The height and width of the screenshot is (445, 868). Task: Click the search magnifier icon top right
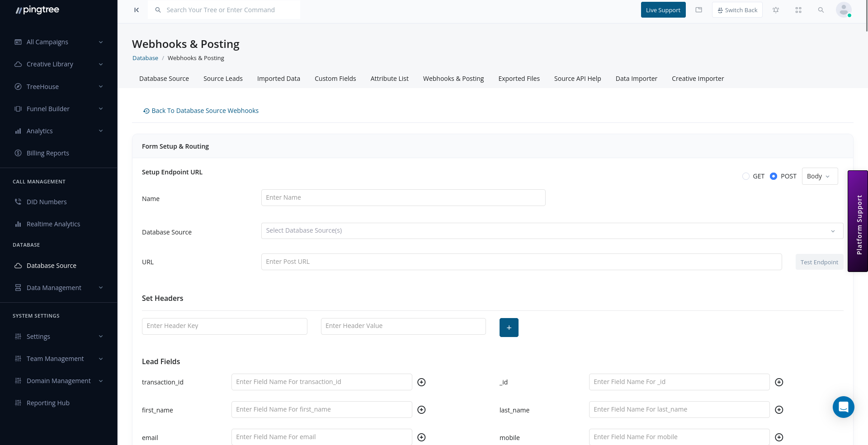[821, 9]
